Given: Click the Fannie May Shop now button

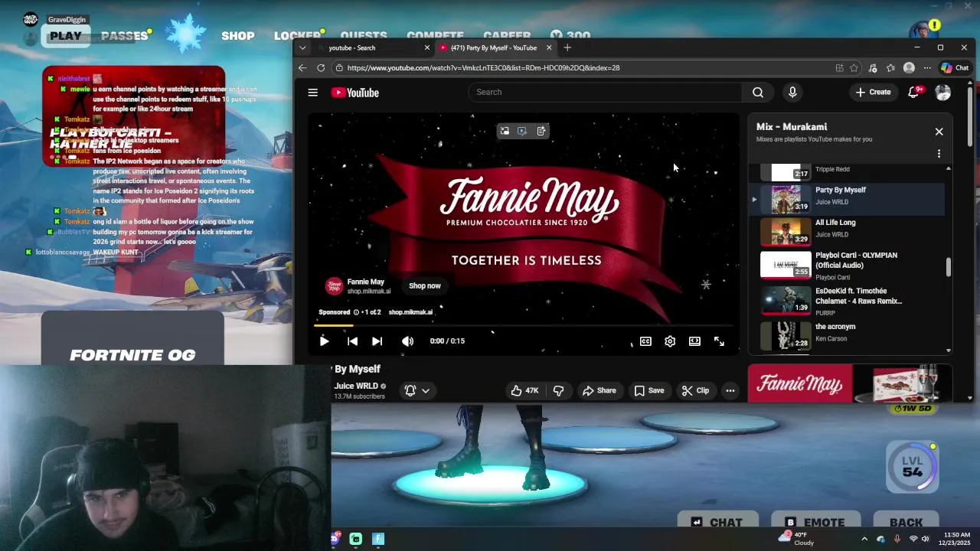Looking at the screenshot, I should click(424, 285).
